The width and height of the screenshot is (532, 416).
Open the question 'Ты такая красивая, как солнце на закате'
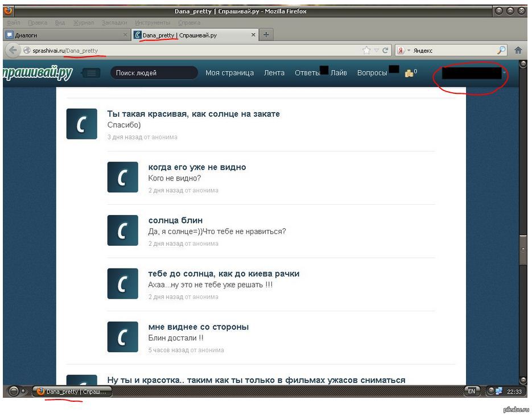point(193,114)
